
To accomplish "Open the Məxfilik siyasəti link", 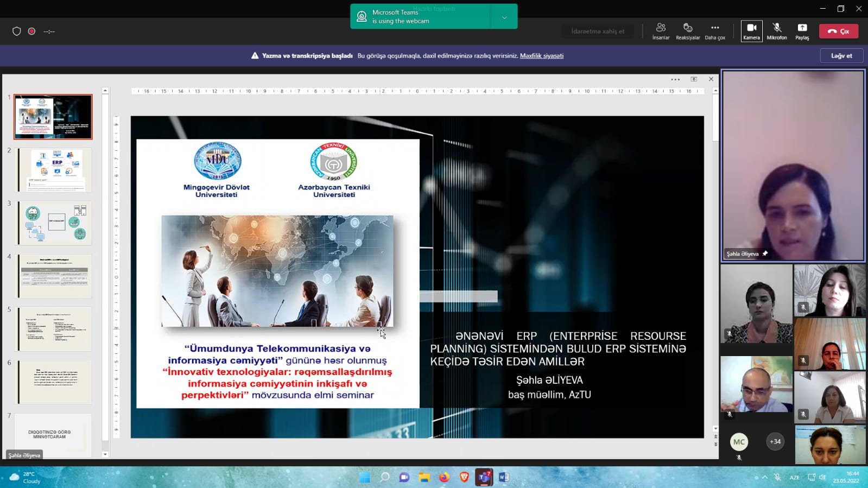I will (542, 56).
